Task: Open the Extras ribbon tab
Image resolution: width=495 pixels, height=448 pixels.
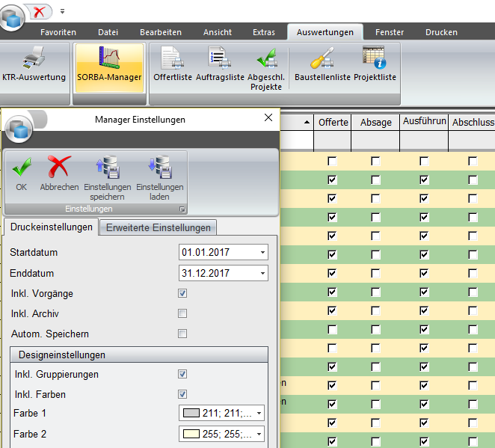Action: (x=264, y=32)
